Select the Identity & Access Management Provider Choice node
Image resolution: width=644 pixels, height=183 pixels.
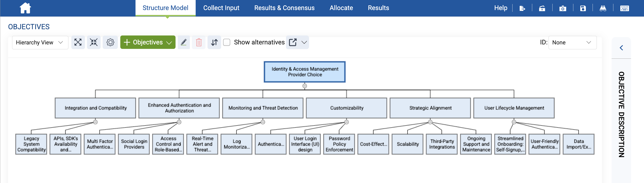pyautogui.click(x=305, y=72)
